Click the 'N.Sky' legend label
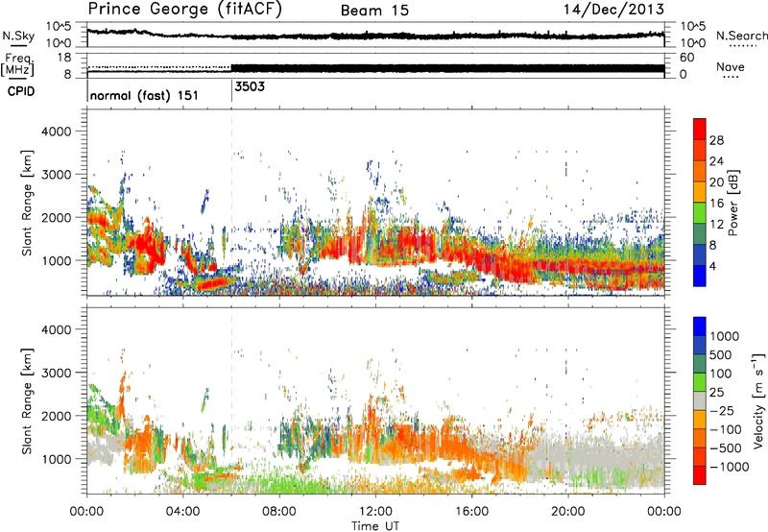Viewport: 768px width, 532px height. click(18, 36)
